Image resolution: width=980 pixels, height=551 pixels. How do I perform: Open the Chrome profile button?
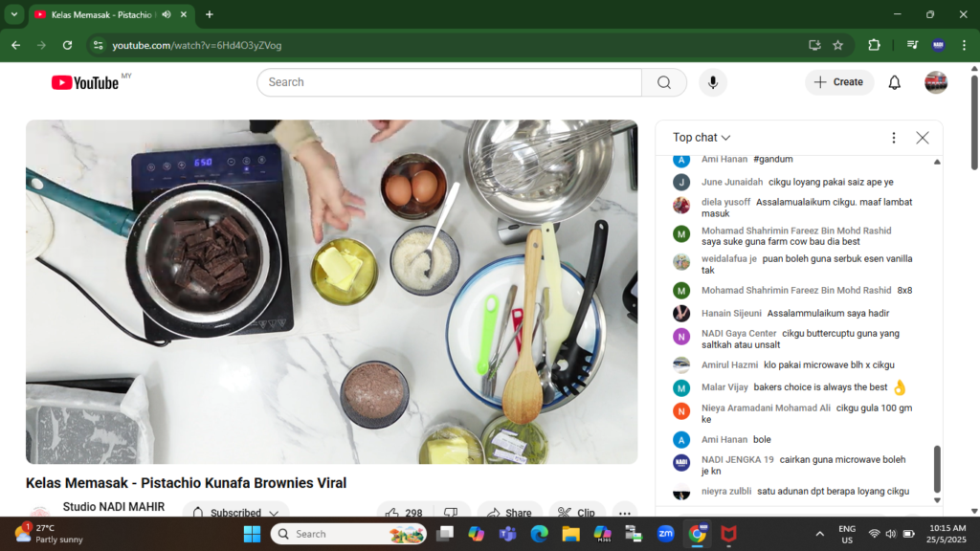point(938,45)
